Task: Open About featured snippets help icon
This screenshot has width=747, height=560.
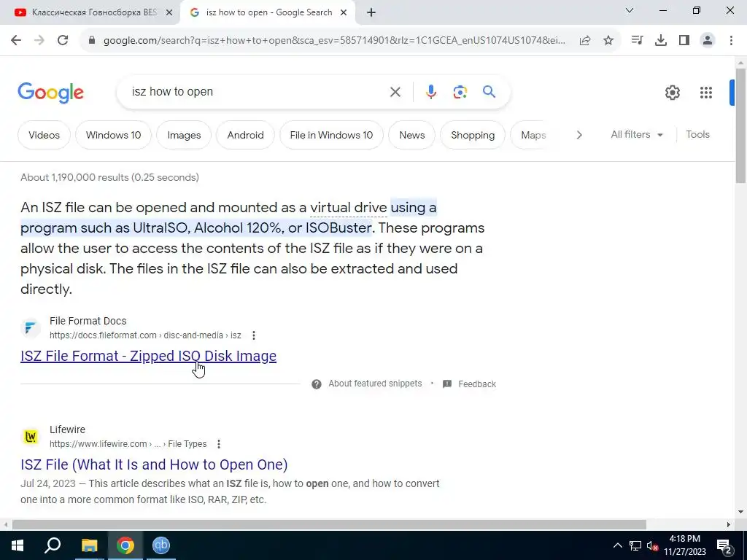Action: 317,384
